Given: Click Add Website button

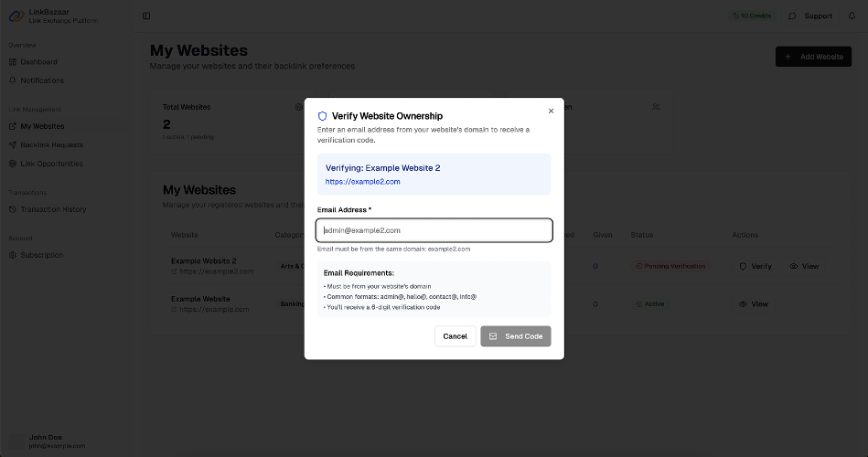Looking at the screenshot, I should click(x=813, y=57).
